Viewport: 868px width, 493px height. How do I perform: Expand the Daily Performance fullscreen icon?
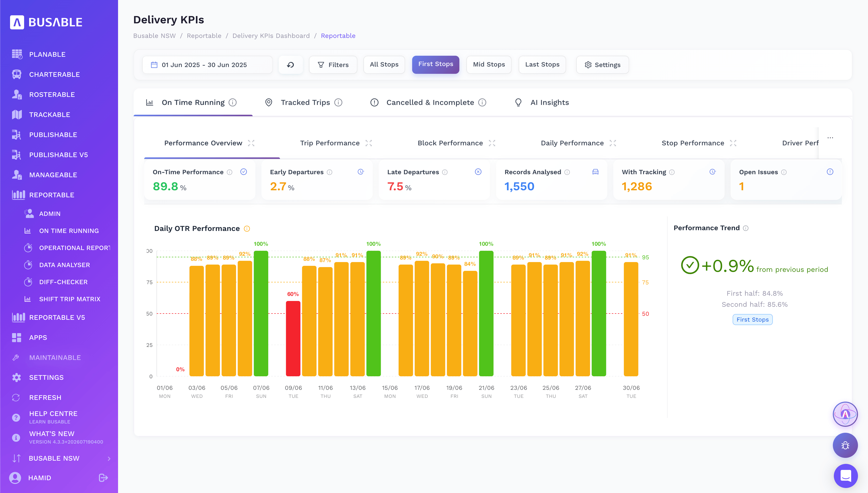click(613, 143)
